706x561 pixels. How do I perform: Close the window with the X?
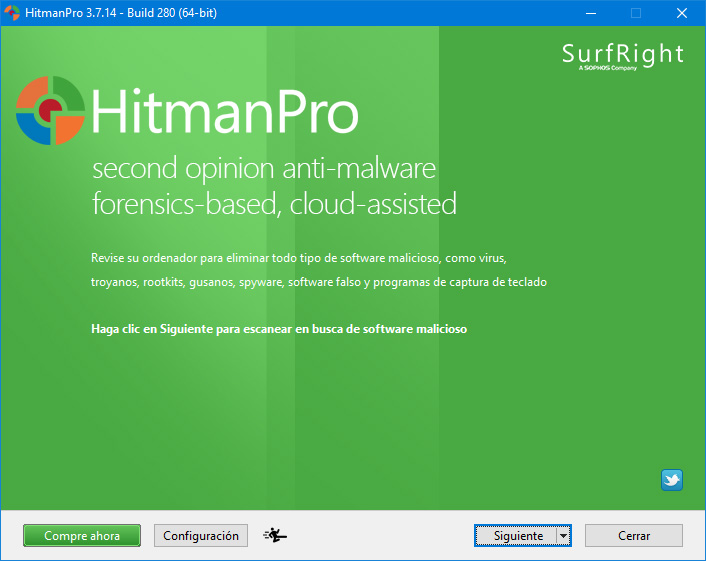click(x=682, y=13)
